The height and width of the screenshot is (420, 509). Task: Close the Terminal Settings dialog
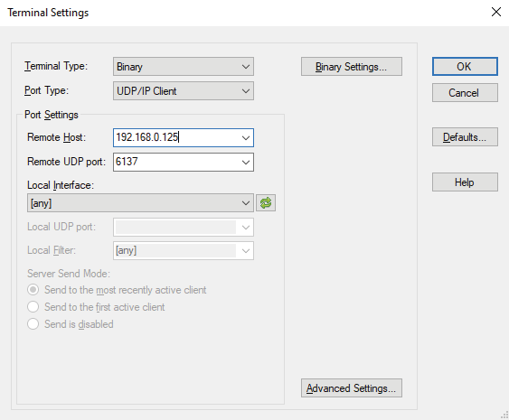point(495,12)
